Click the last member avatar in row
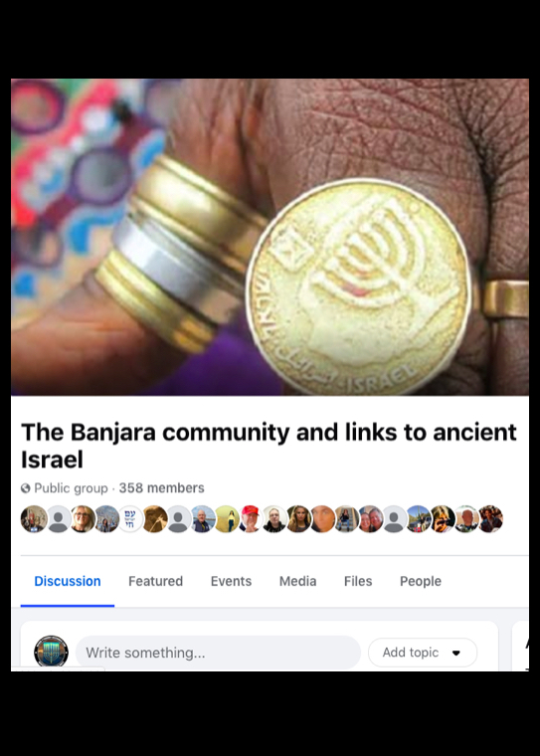540x756 pixels. click(x=490, y=519)
